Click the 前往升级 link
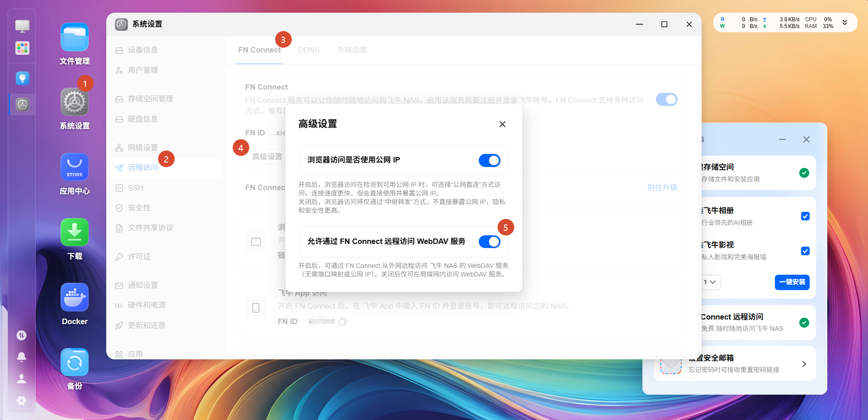 (x=662, y=187)
